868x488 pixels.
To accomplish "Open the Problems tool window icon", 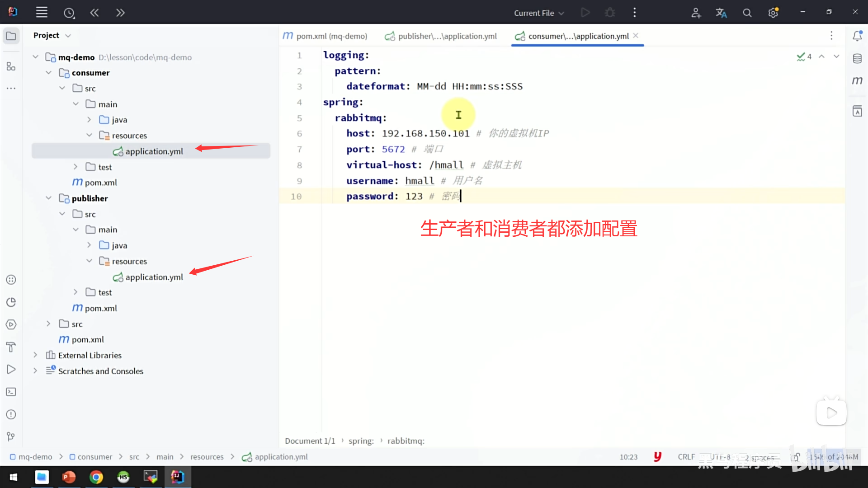I will (x=11, y=414).
